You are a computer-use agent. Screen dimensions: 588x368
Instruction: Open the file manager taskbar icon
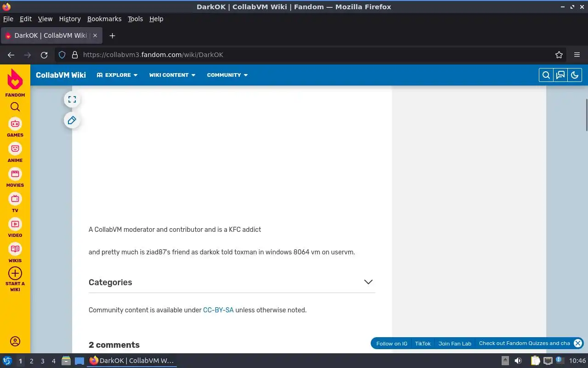(66, 361)
